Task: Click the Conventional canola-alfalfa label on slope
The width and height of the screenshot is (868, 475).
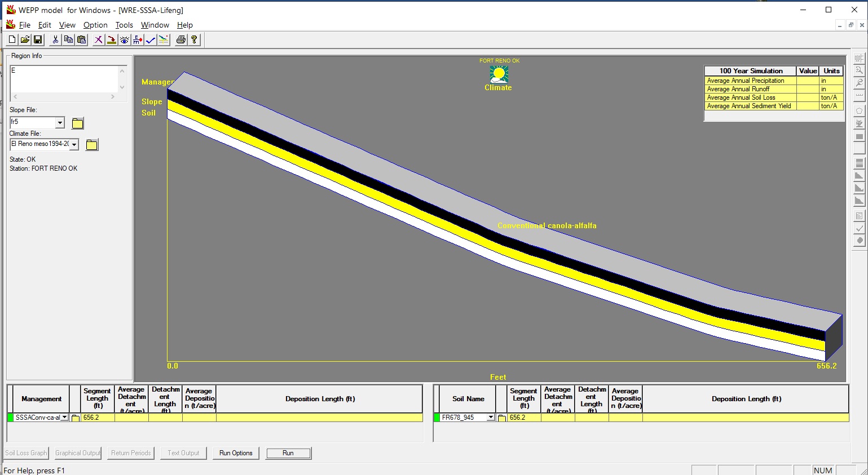Action: coord(547,225)
